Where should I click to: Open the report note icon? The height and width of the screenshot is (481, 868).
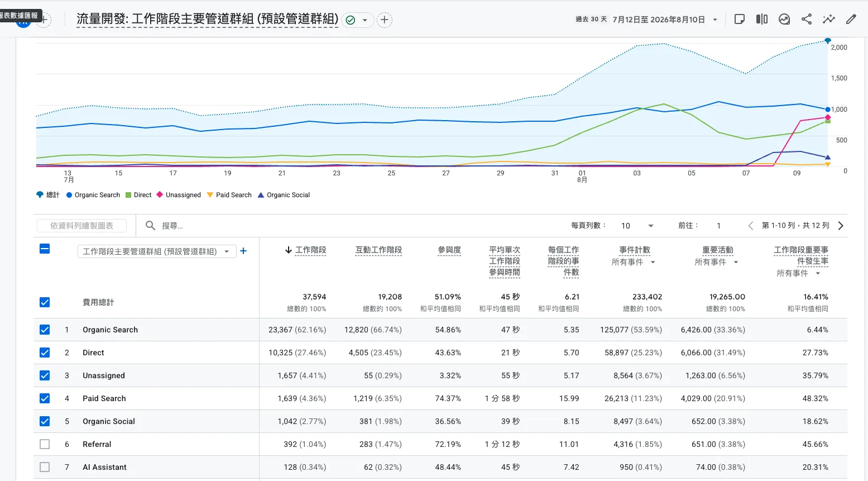[740, 20]
